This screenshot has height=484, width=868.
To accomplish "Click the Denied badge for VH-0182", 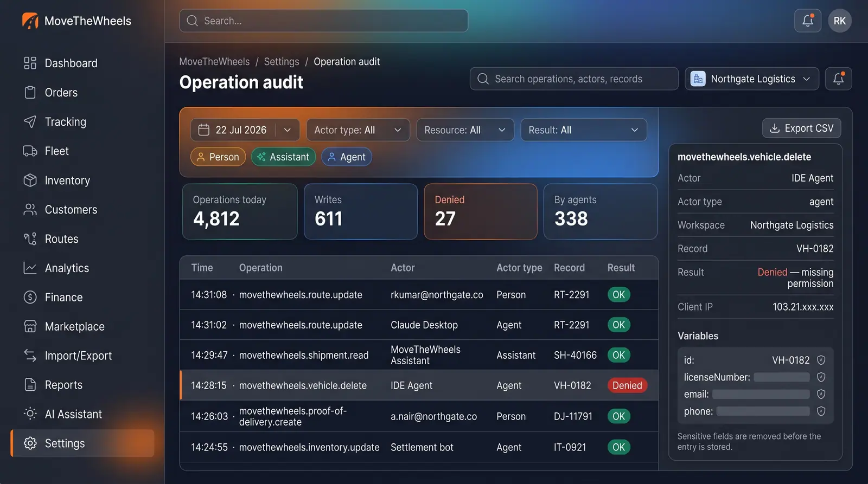I will [627, 385].
